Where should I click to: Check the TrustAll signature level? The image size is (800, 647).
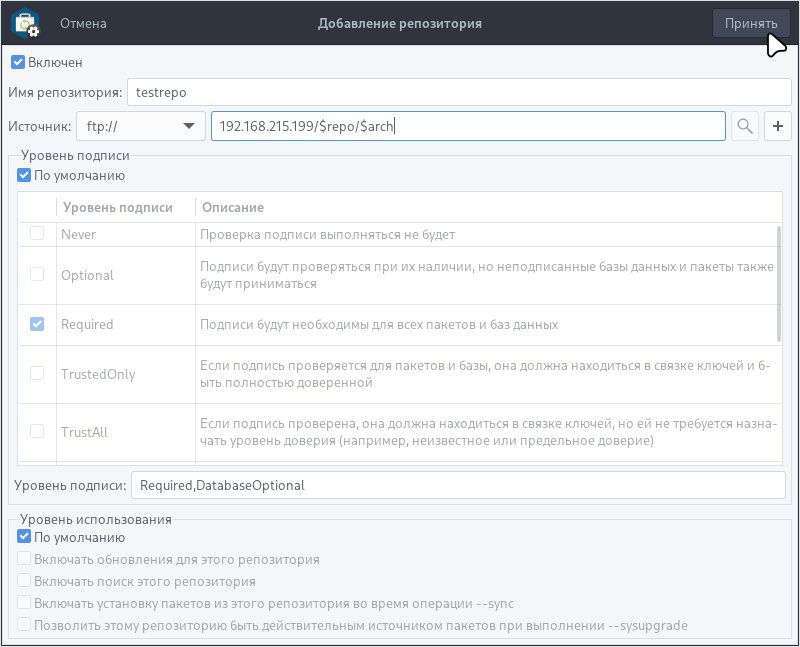tap(36, 433)
